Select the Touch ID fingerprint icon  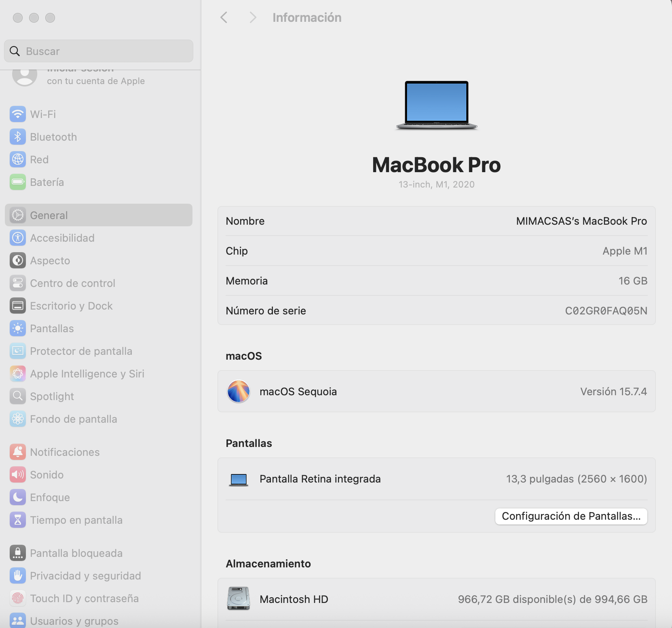click(17, 598)
